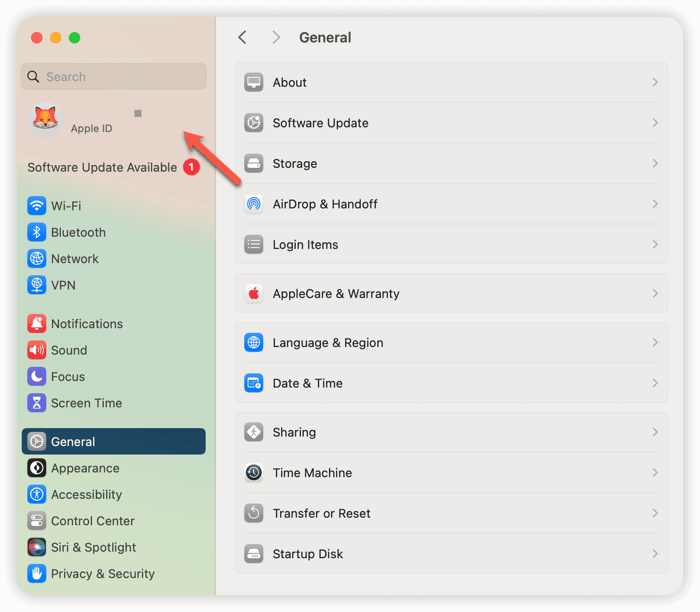Select the General sidebar item

tap(114, 441)
